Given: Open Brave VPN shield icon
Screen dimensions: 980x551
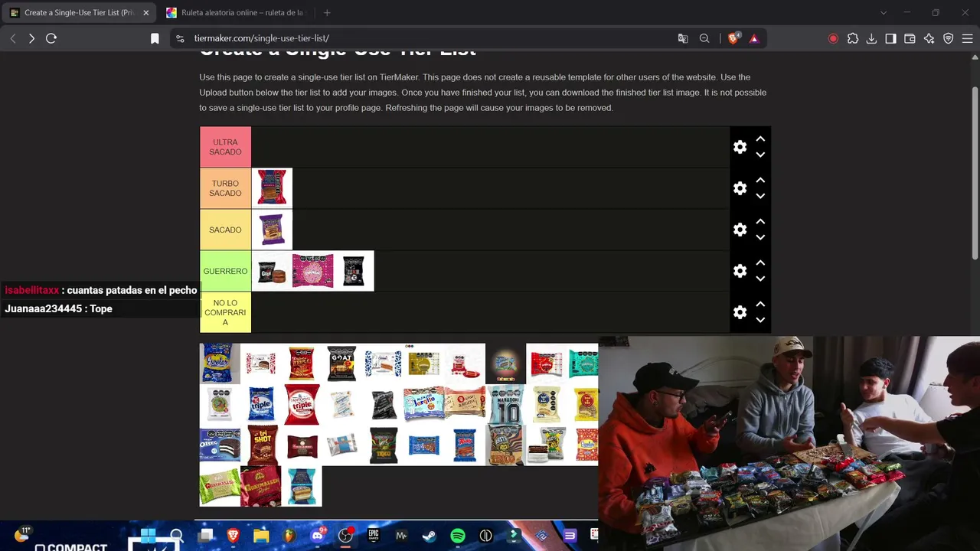Looking at the screenshot, I should (x=948, y=38).
